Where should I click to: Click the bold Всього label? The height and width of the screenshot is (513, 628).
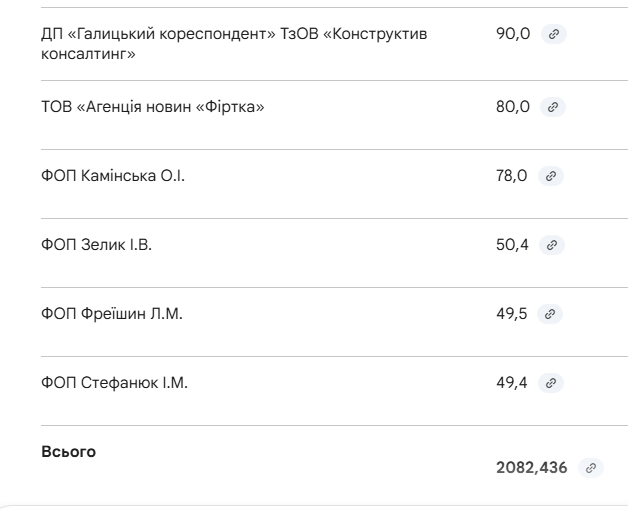coord(68,452)
